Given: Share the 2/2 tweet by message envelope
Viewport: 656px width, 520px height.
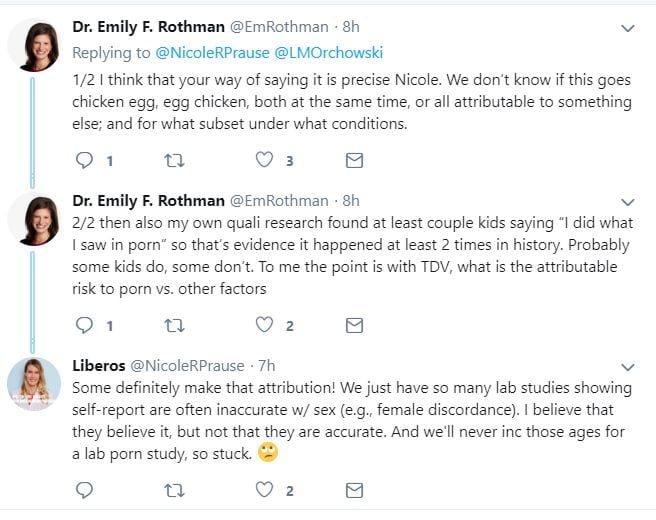Looking at the screenshot, I should (x=354, y=325).
